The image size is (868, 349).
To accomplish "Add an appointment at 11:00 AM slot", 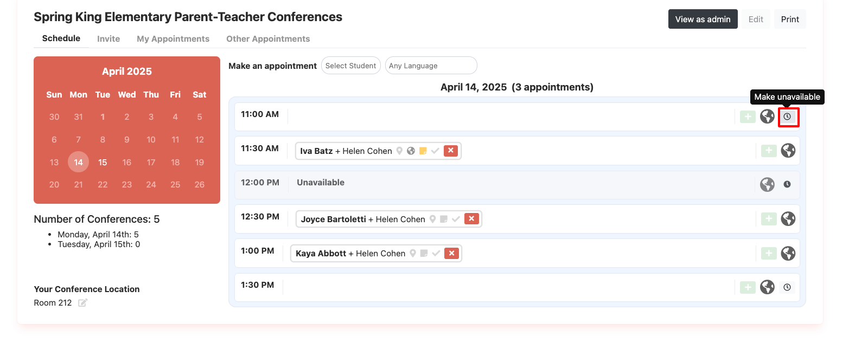I will point(748,117).
